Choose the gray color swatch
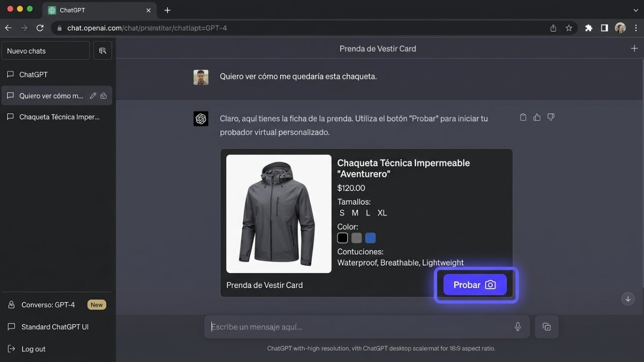This screenshot has width=644, height=362. (x=357, y=238)
